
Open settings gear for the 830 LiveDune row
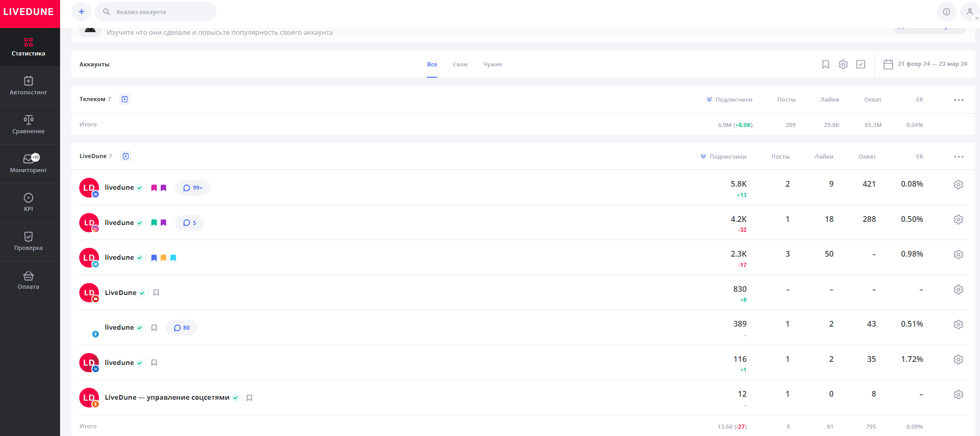pyautogui.click(x=958, y=289)
